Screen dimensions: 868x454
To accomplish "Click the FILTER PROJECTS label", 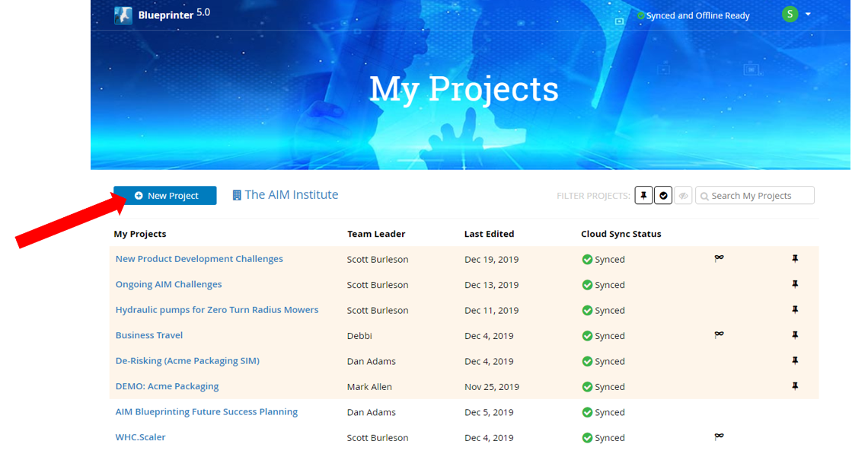I will pyautogui.click(x=593, y=196).
